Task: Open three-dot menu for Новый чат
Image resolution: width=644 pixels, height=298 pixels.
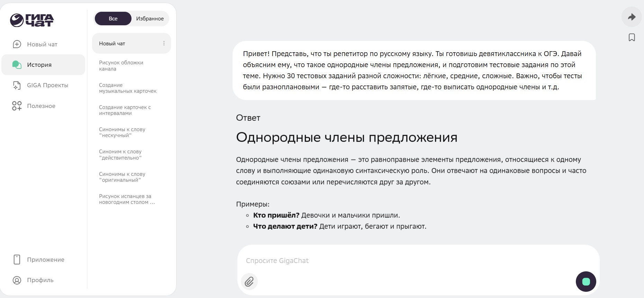Action: tap(164, 44)
